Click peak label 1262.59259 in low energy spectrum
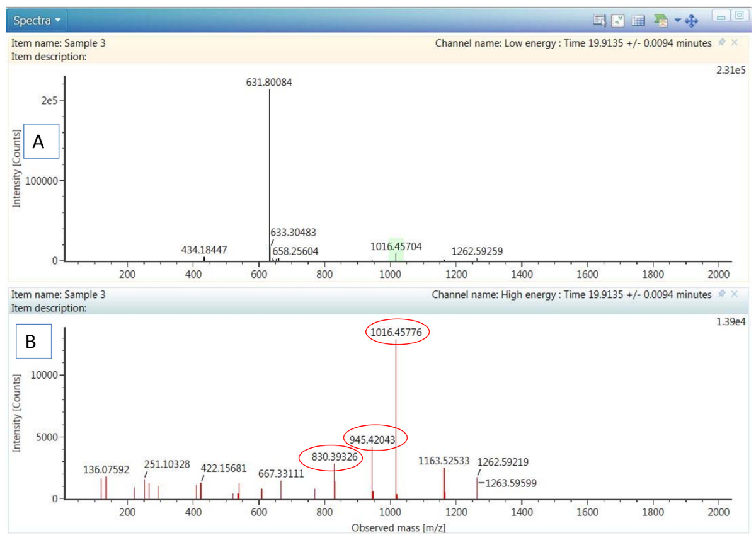 (x=477, y=251)
